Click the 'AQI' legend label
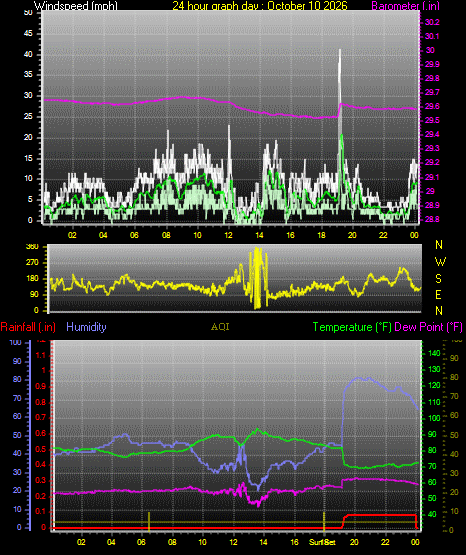Image resolution: width=466 pixels, height=555 pixels. 220,327
